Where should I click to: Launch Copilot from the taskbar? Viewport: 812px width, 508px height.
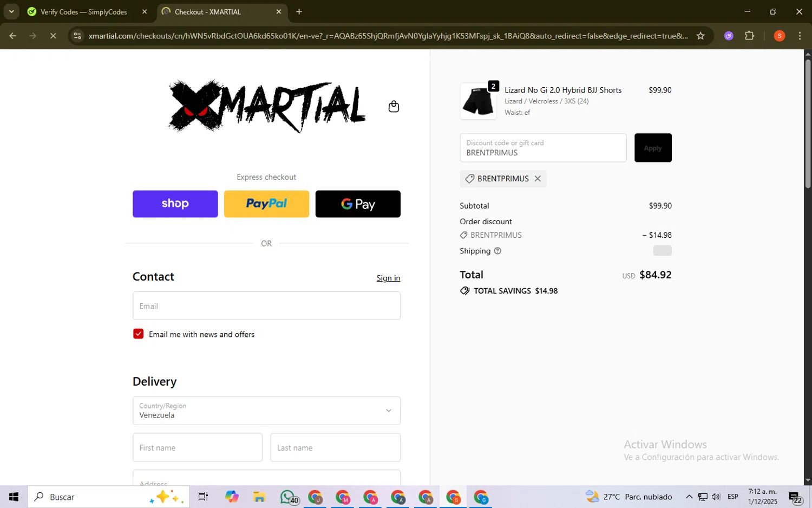pyautogui.click(x=232, y=497)
